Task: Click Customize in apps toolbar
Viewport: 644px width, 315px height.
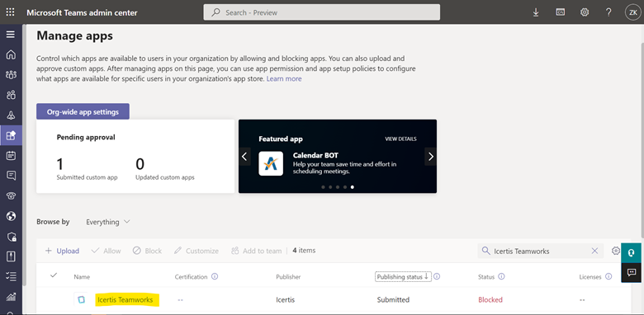Action: [197, 251]
